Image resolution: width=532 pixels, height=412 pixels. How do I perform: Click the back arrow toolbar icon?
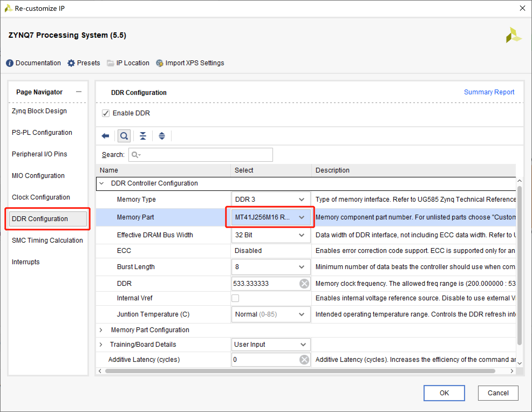coord(105,136)
